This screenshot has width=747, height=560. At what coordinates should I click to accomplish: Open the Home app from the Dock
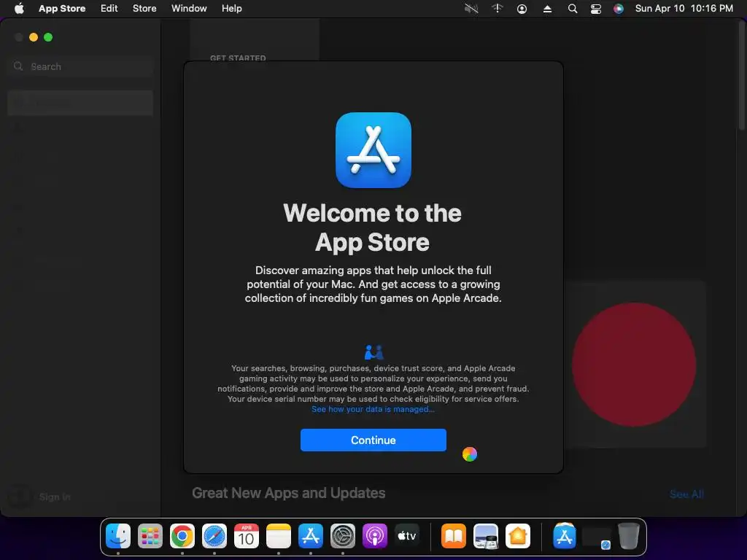point(518,536)
